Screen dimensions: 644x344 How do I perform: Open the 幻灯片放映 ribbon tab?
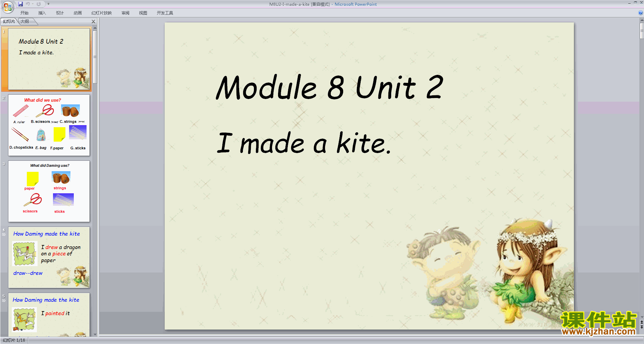click(102, 13)
